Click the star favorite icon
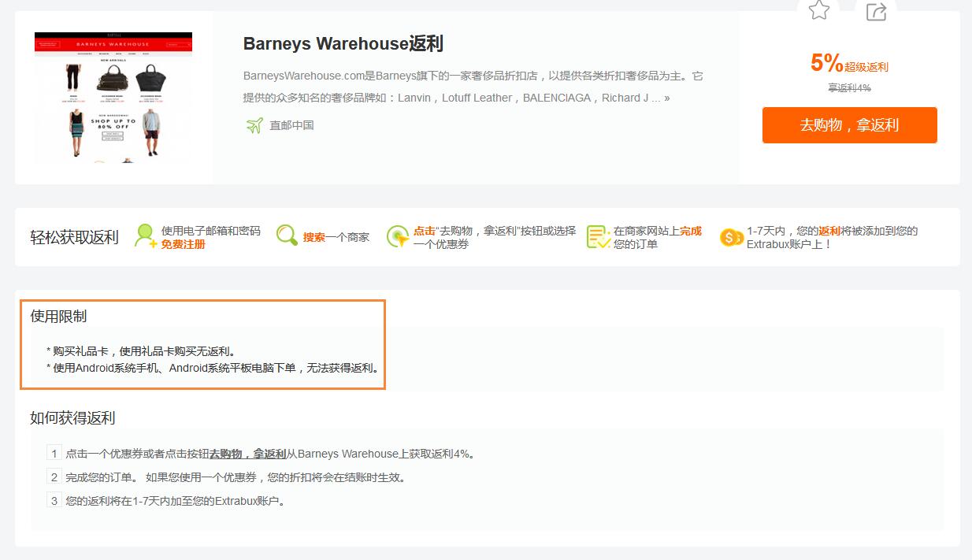This screenshot has width=972, height=560. point(819,10)
